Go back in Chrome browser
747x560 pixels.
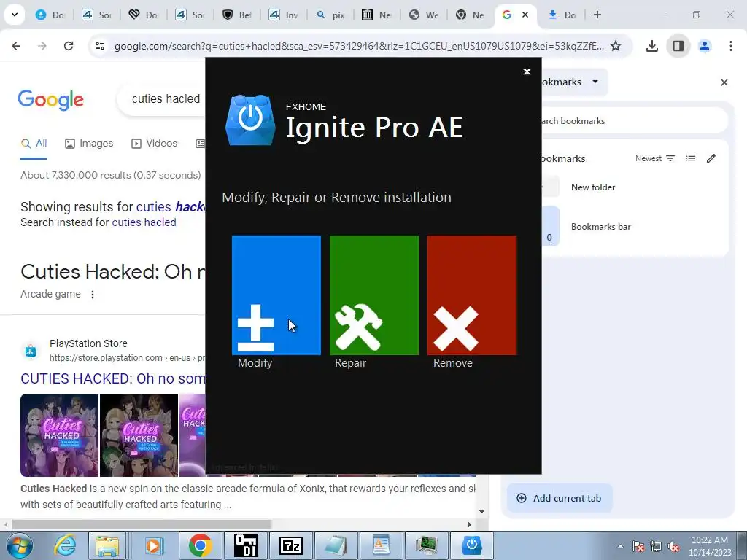[x=16, y=46]
